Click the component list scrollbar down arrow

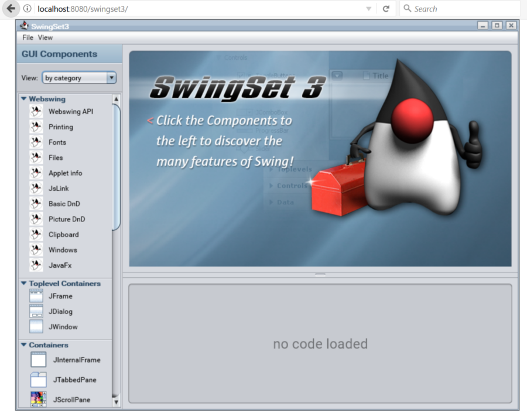[x=116, y=402]
